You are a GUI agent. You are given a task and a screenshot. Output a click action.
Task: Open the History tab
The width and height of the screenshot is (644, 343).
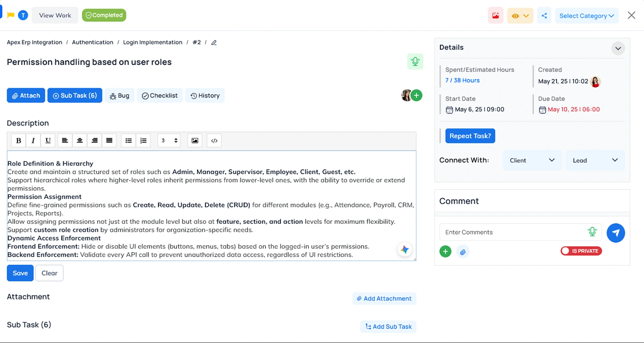point(205,96)
